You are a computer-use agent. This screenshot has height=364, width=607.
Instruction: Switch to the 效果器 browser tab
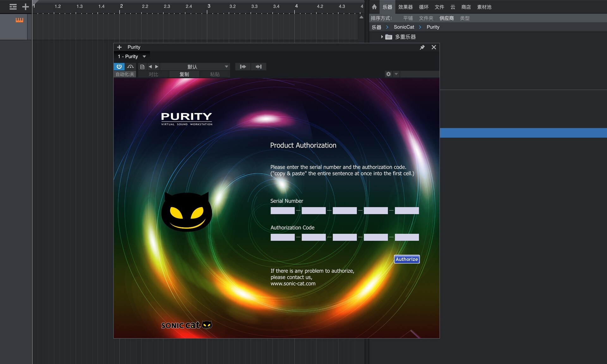click(x=406, y=7)
